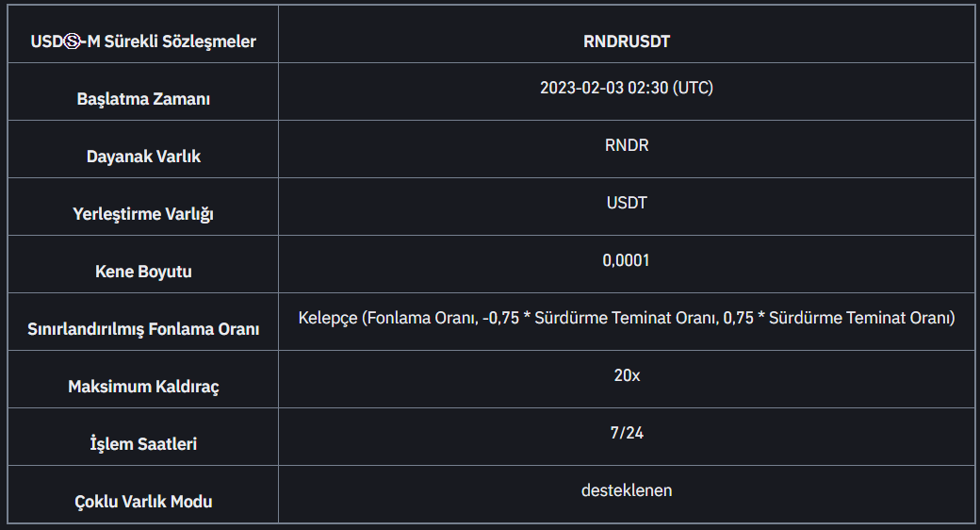Click the Maksimum Kaldıraç label
Image resolution: width=980 pixels, height=530 pixels.
pyautogui.click(x=143, y=387)
